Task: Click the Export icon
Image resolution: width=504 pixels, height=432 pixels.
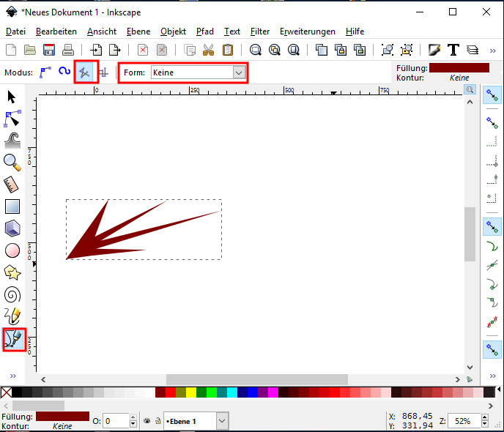Action: coord(115,50)
